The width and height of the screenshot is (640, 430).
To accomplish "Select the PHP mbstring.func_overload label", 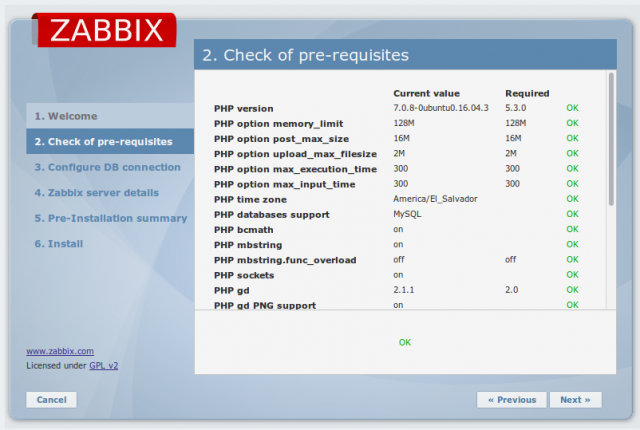I will coord(285,260).
